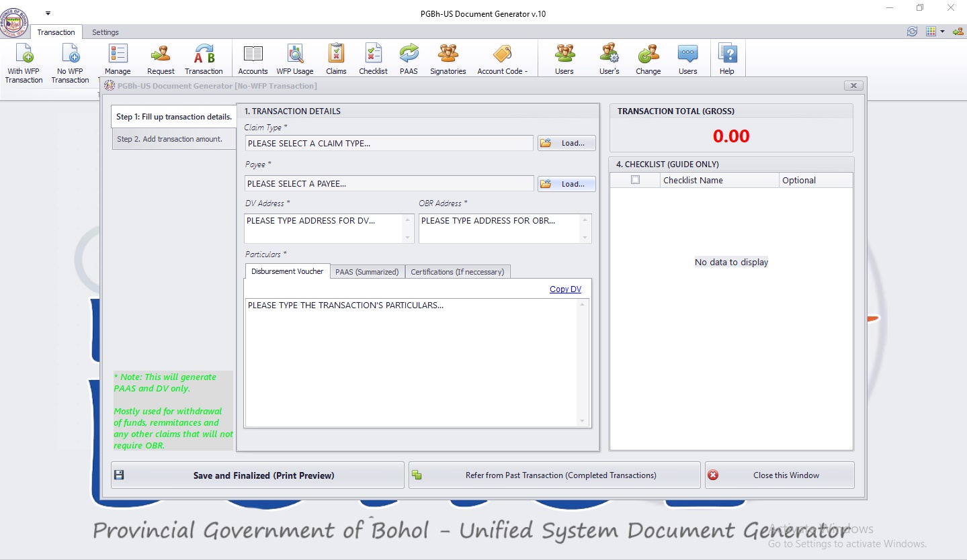Open Certifications (If neccessary) tab
This screenshot has height=560, width=967.
[457, 272]
